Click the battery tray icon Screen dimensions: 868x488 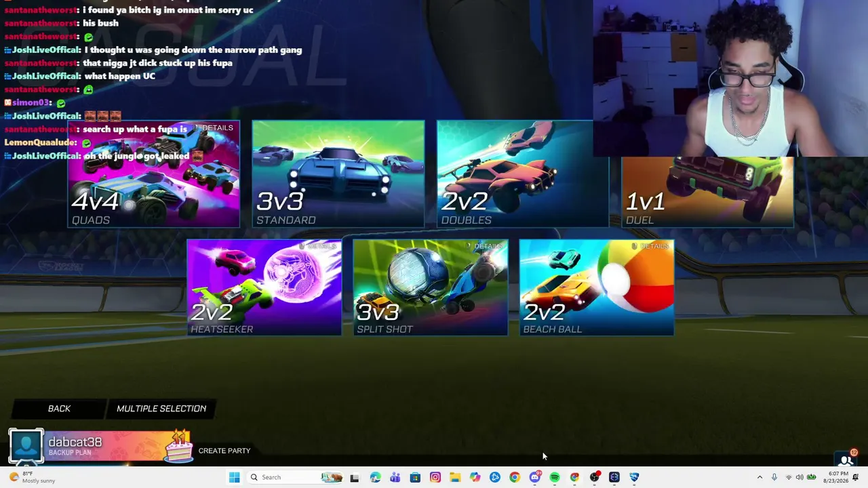click(x=811, y=477)
